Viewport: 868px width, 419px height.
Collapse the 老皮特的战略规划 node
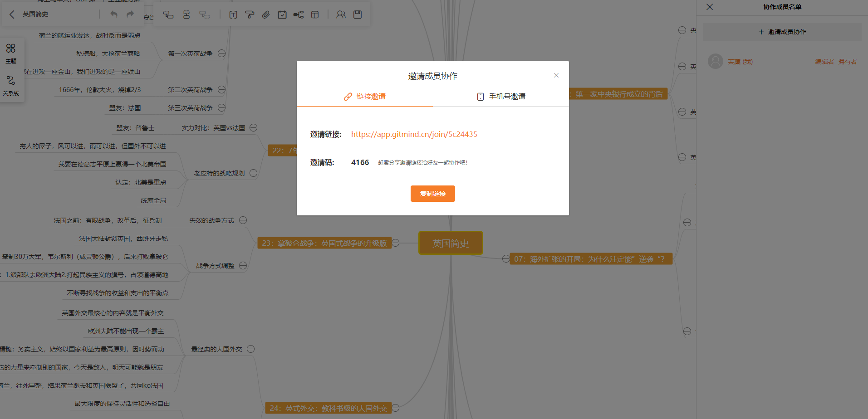click(253, 173)
